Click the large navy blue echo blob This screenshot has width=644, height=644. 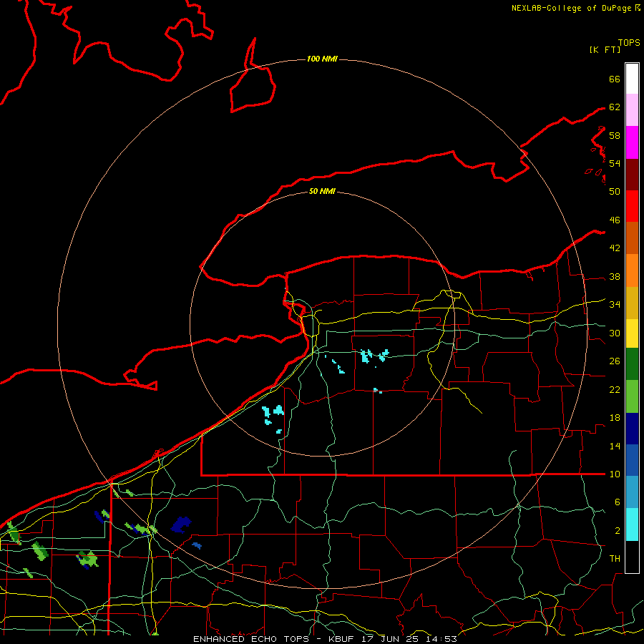(x=181, y=525)
